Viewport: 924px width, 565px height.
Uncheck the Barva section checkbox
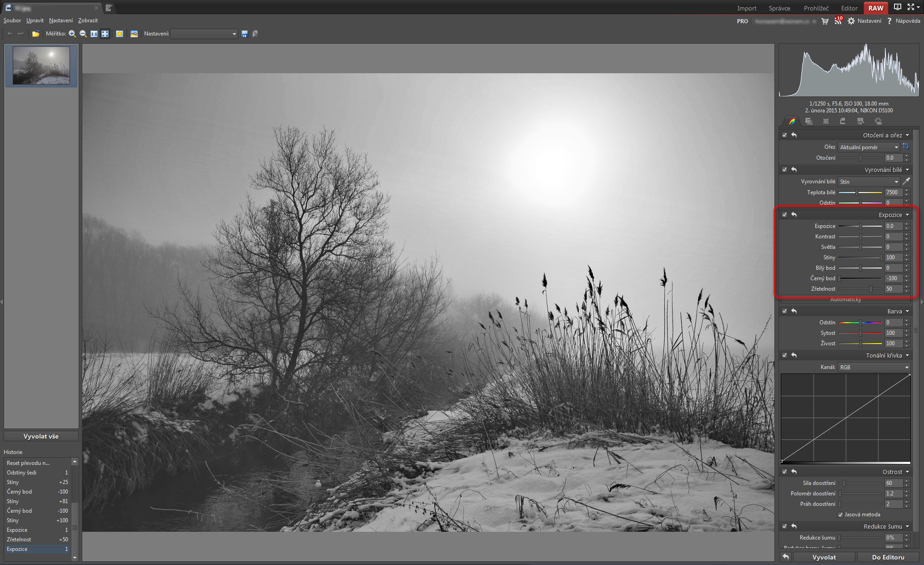point(784,311)
